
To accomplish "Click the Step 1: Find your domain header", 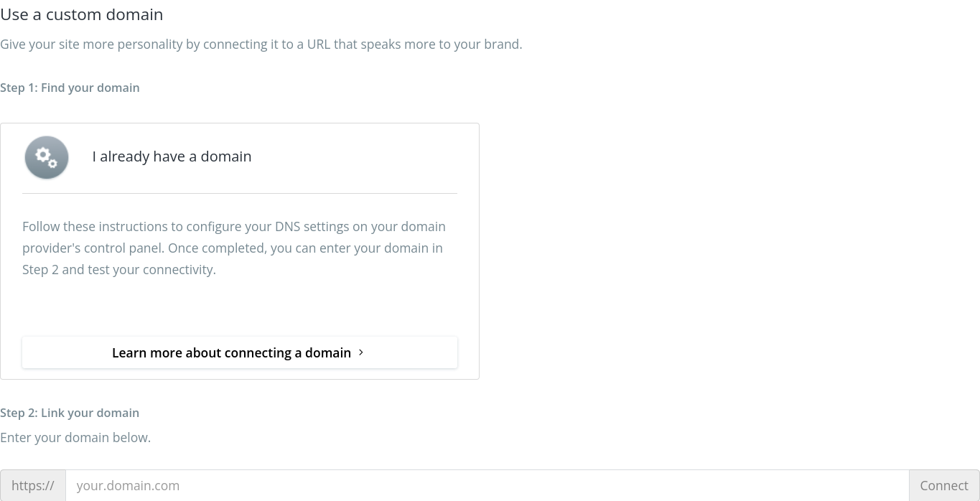I will 70,88.
